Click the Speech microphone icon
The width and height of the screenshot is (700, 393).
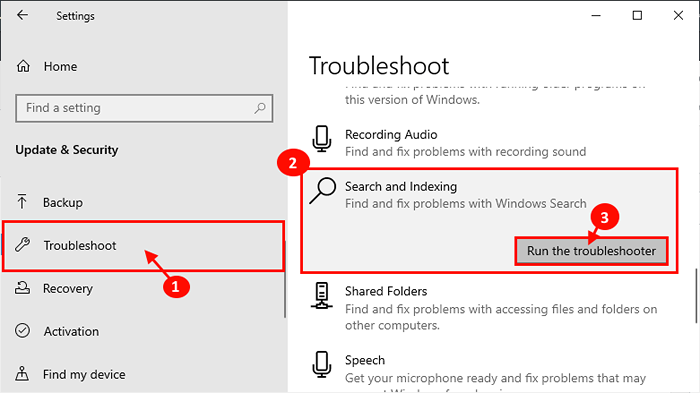(x=321, y=364)
